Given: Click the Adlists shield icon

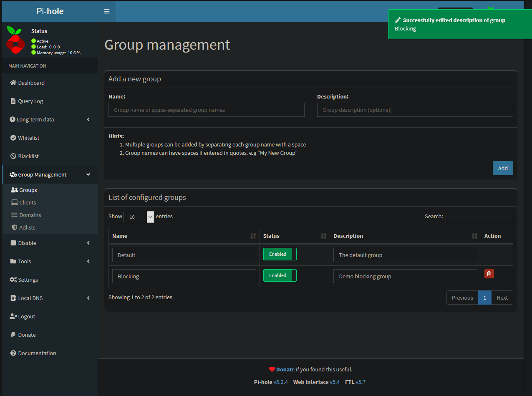Looking at the screenshot, I should 14,227.
